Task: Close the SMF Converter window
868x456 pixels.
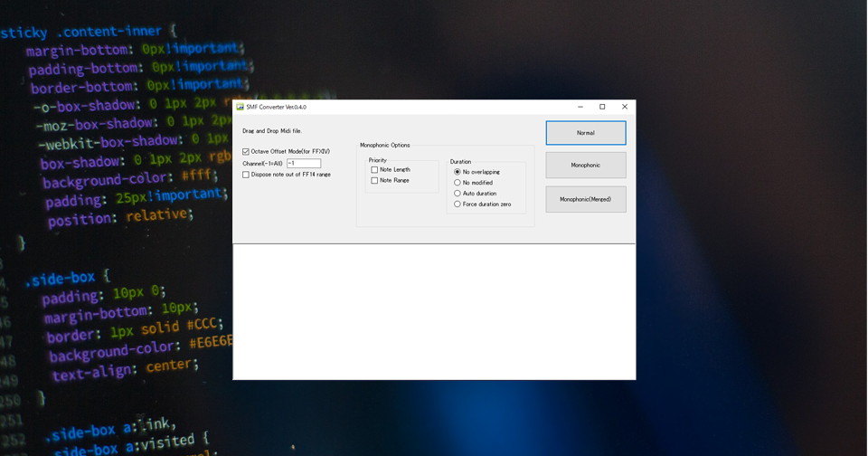Action: tap(625, 107)
